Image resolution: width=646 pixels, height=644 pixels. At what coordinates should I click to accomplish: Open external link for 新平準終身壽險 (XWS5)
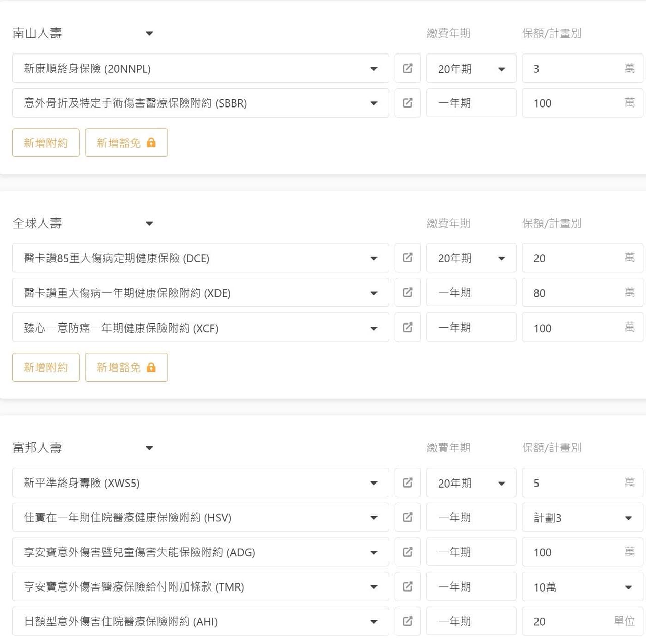(x=407, y=483)
